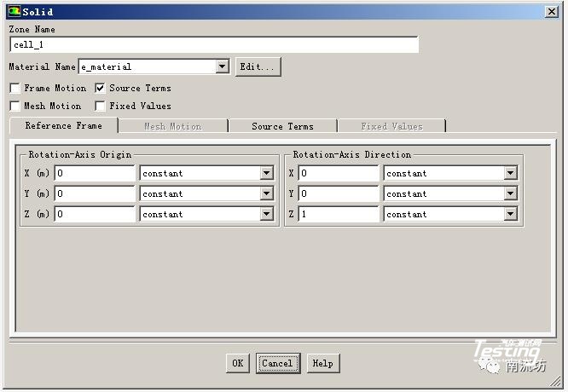Open the Direction Z constant dropdown
The image size is (568, 392).
coord(510,214)
